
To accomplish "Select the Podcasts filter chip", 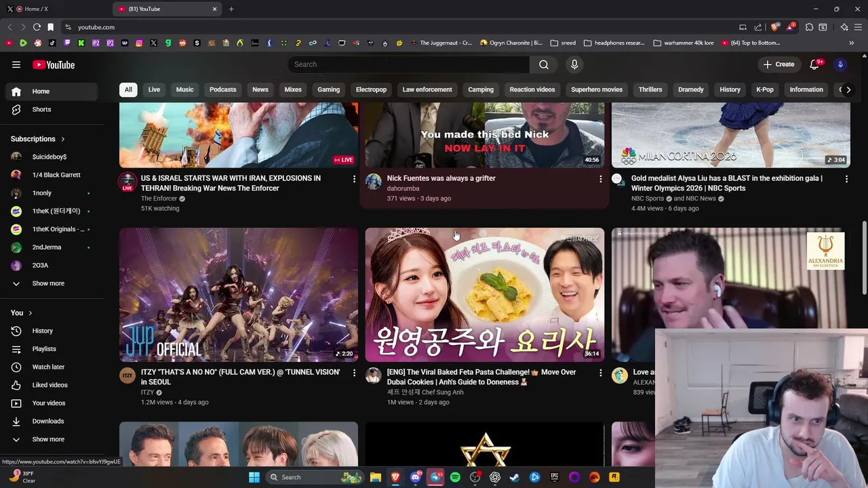I will [x=222, y=89].
